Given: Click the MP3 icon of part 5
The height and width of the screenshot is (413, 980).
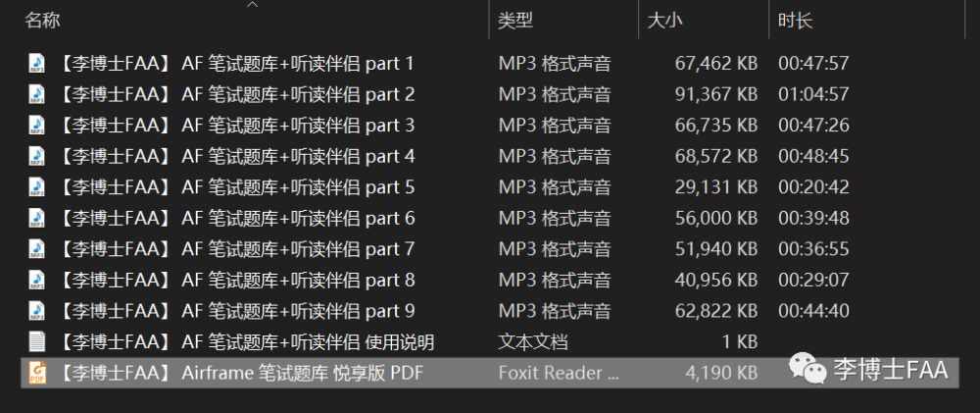Looking at the screenshot, I should (37, 187).
